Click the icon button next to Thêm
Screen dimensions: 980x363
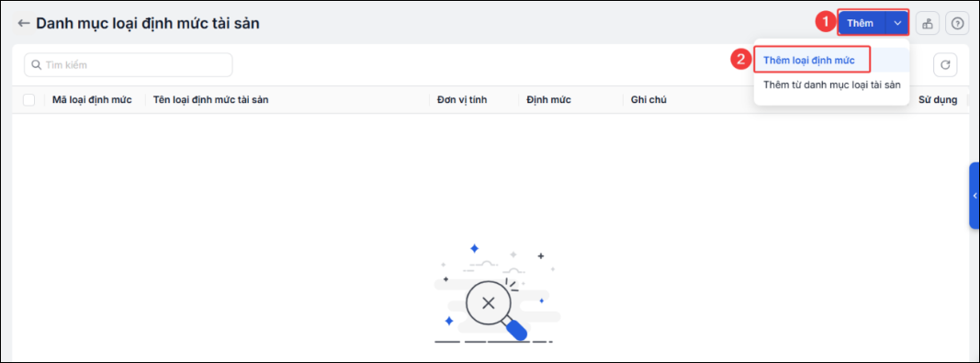[x=928, y=24]
